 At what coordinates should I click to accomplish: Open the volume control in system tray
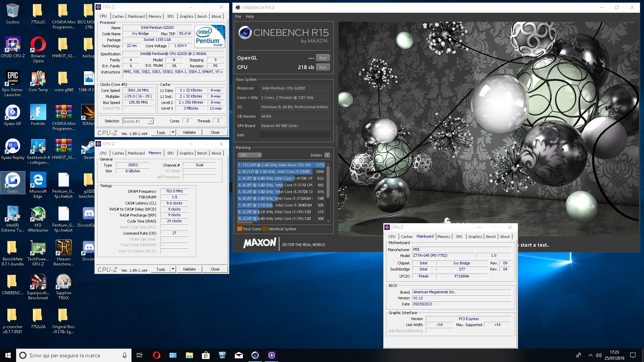[x=599, y=355]
